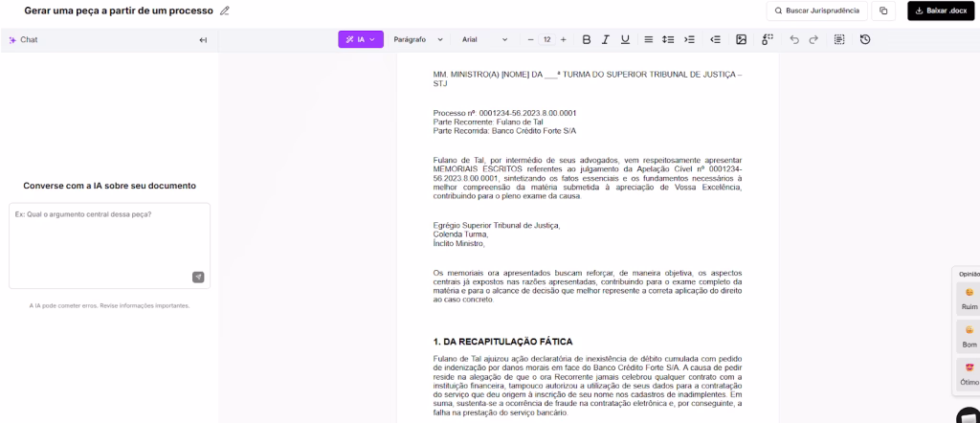
Task: Increase font size with plus button
Action: [x=563, y=39]
